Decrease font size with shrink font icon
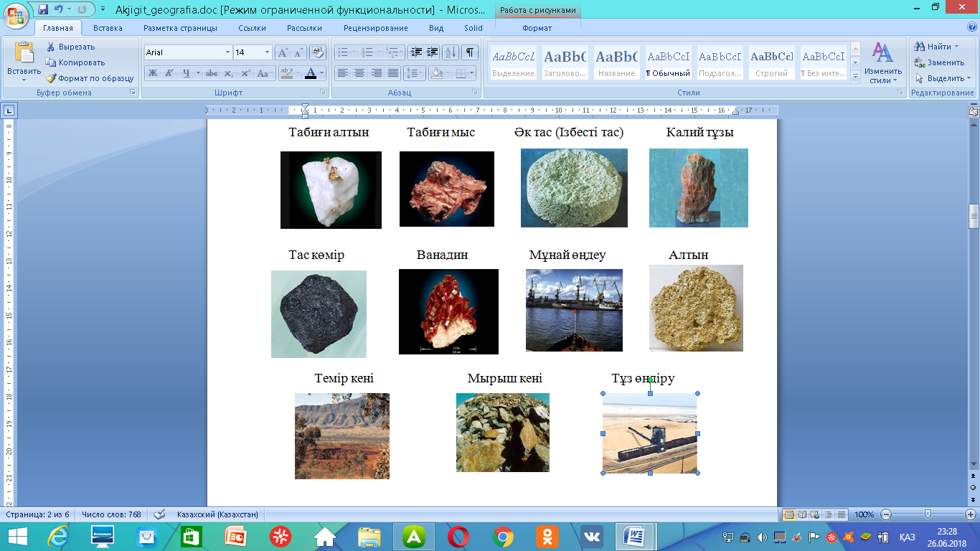 [x=298, y=52]
